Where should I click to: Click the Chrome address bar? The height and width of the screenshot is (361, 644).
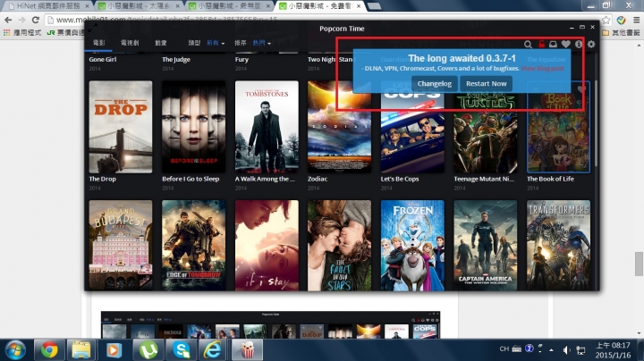pos(328,20)
